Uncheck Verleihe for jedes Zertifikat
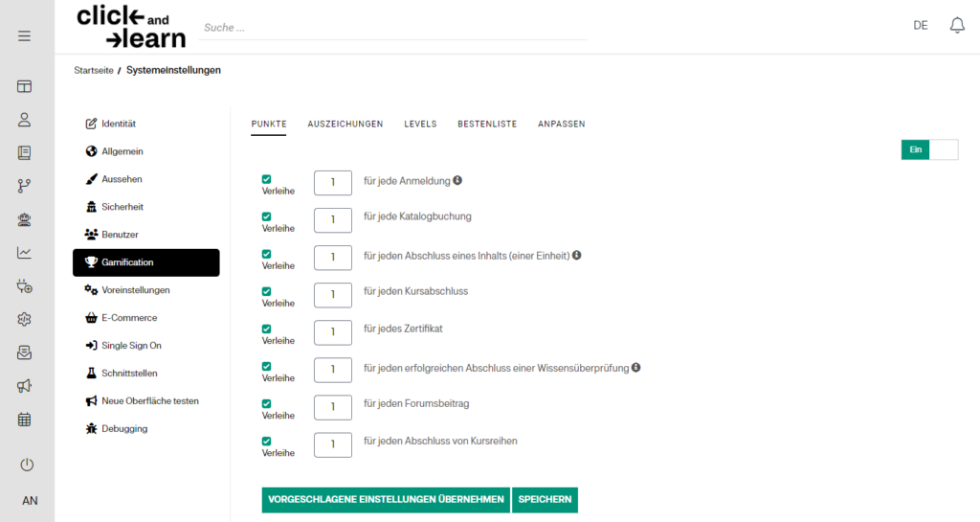Screen dimensions: 980x522 point(266,329)
